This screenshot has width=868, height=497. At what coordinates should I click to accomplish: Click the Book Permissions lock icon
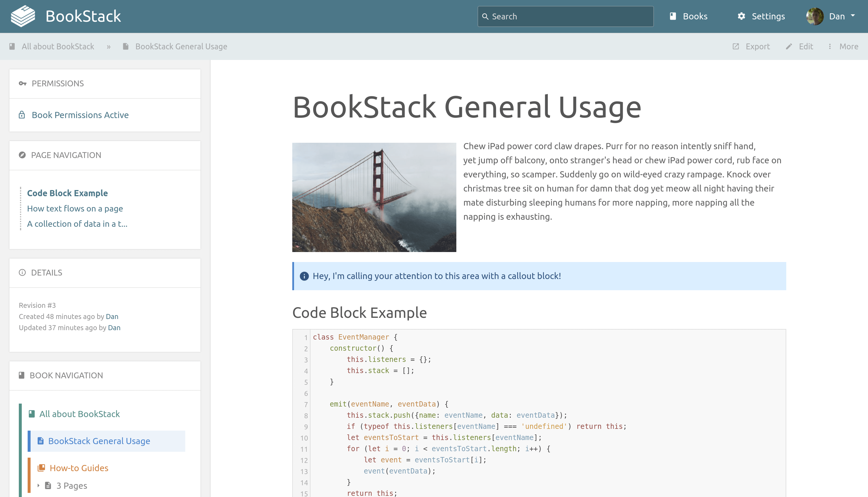[22, 114]
